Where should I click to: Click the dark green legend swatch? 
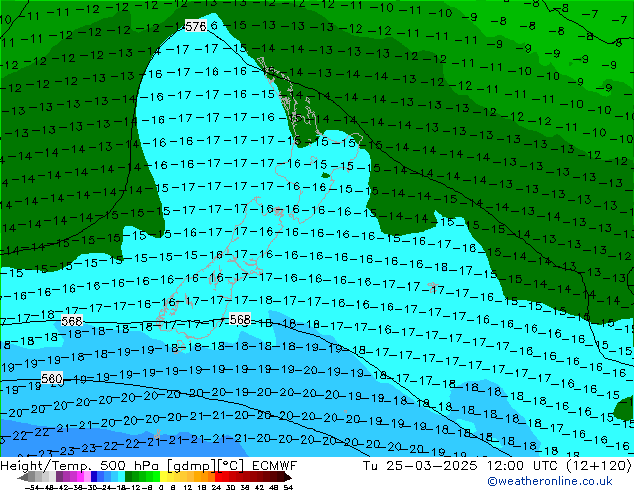tap(129, 477)
